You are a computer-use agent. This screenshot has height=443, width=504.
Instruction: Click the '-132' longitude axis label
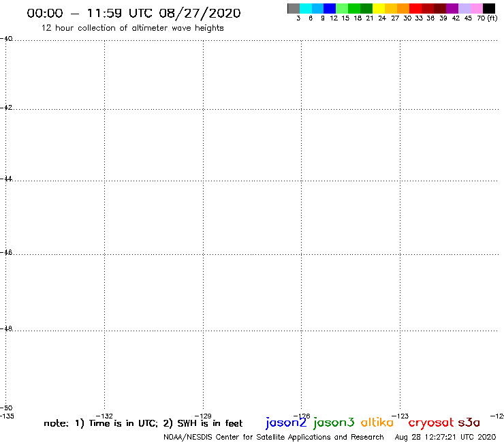pyautogui.click(x=104, y=416)
